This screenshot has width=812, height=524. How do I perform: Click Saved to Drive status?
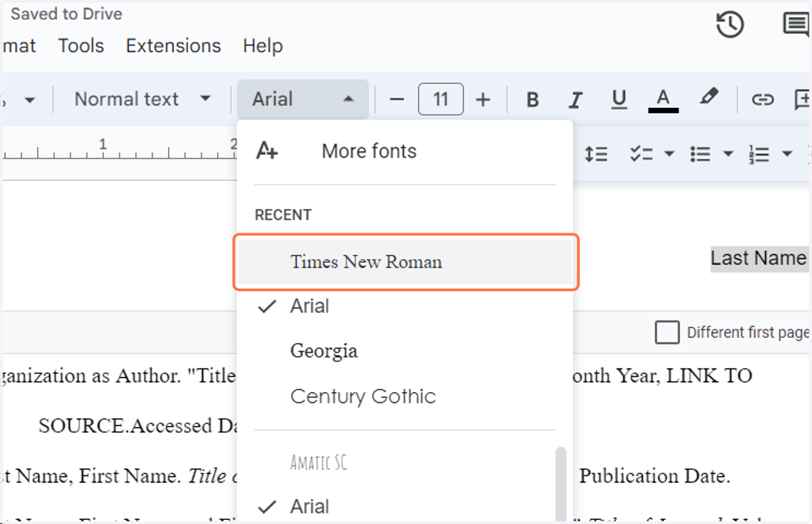point(66,14)
